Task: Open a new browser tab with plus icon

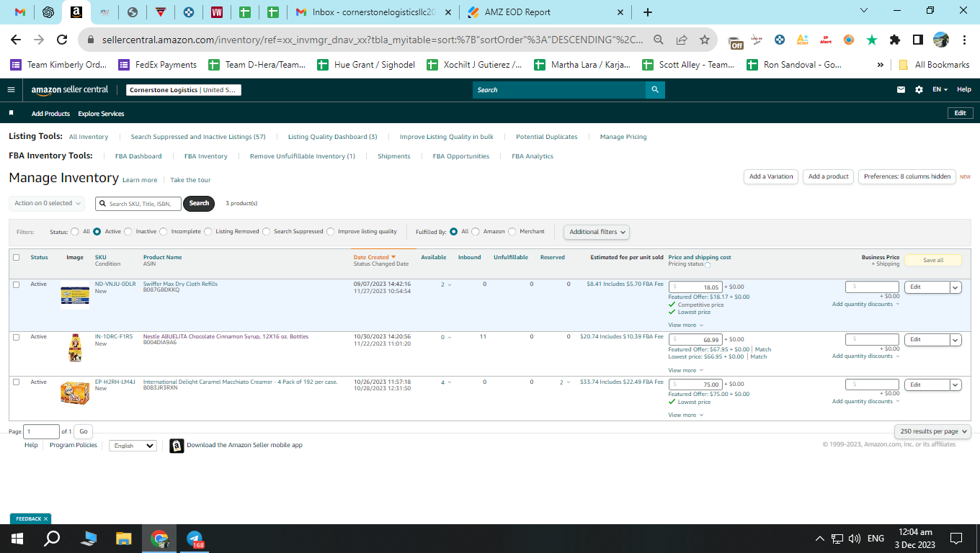Action: click(x=647, y=12)
